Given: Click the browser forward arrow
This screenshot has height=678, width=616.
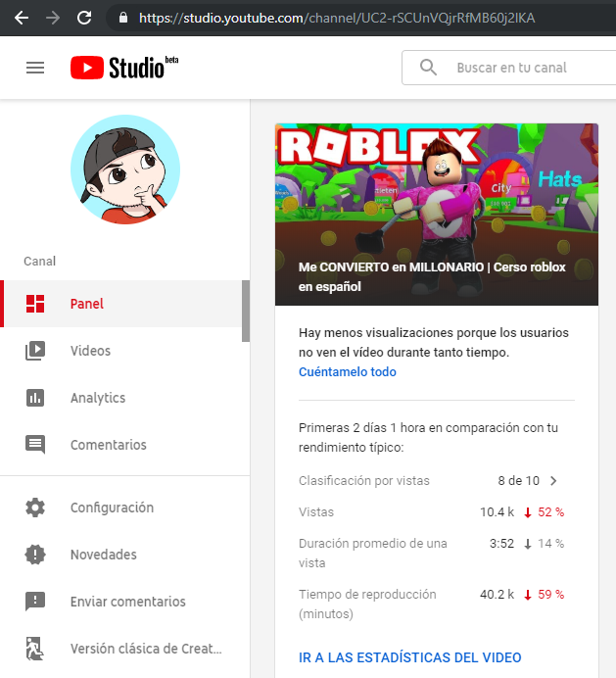Looking at the screenshot, I should 53,18.
